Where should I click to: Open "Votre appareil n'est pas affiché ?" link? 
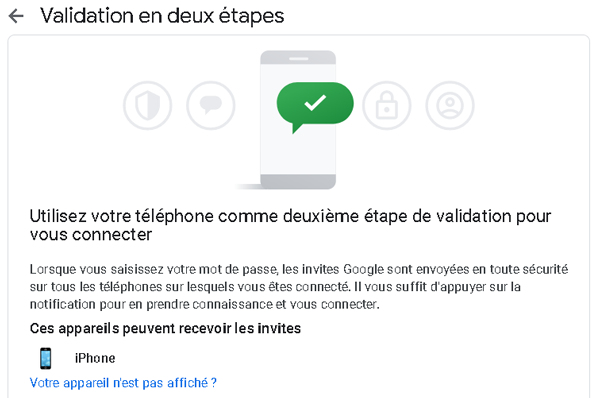point(123,383)
